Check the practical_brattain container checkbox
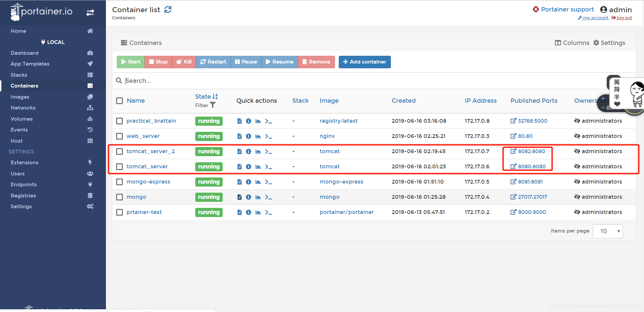 pos(119,121)
